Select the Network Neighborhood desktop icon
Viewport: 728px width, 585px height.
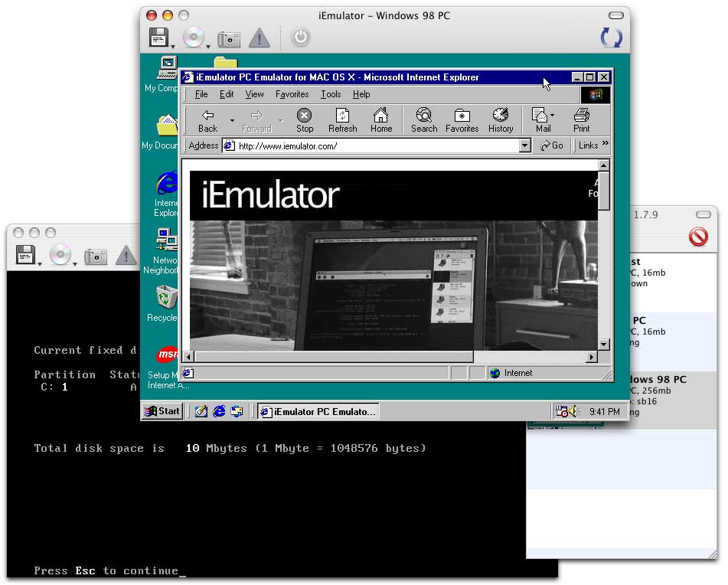pyautogui.click(x=161, y=251)
